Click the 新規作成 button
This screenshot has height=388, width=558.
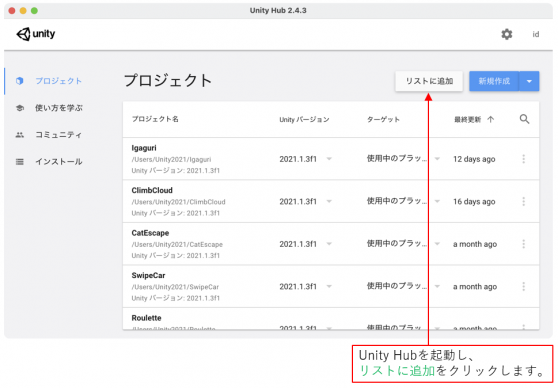tap(494, 81)
